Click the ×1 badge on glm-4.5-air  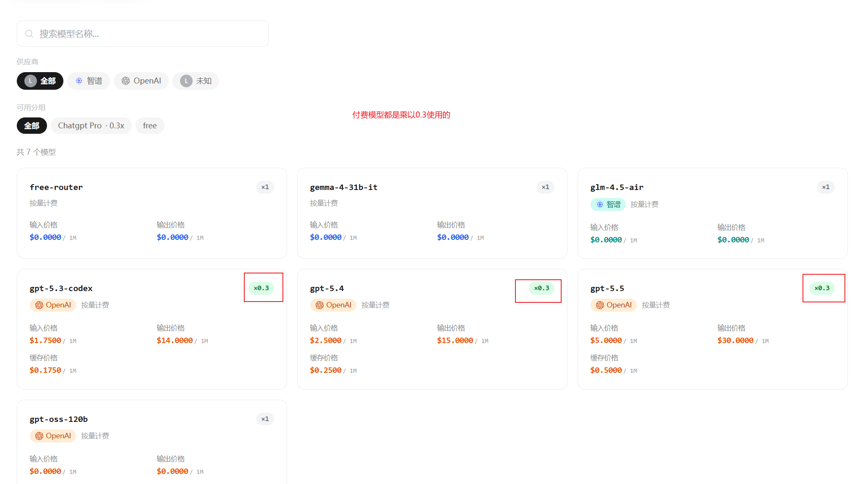(826, 187)
